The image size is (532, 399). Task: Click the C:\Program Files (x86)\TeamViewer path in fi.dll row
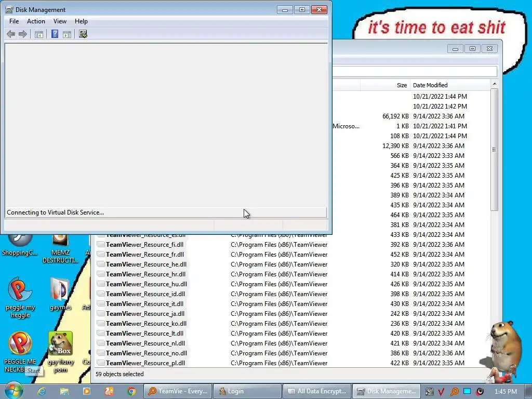point(279,245)
